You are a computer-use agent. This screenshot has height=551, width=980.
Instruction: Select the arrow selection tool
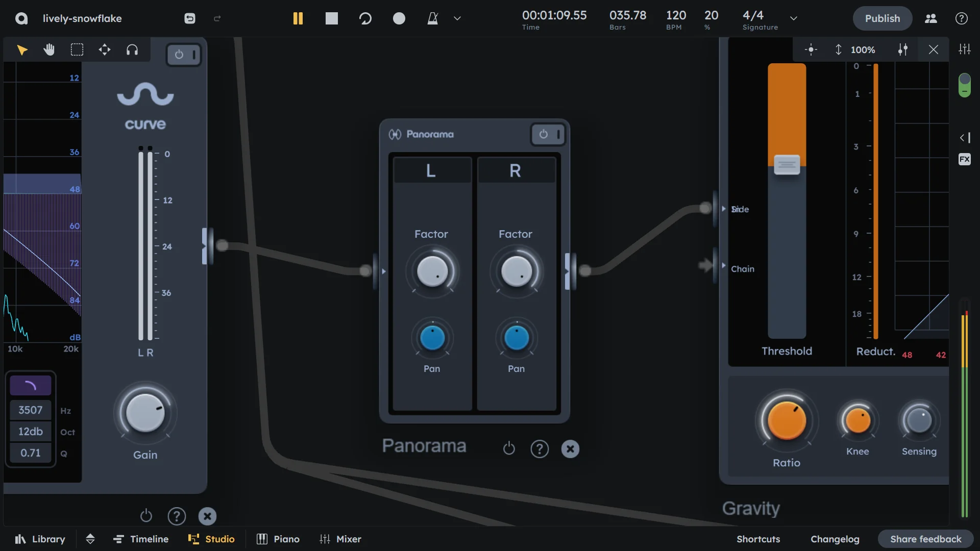click(22, 49)
